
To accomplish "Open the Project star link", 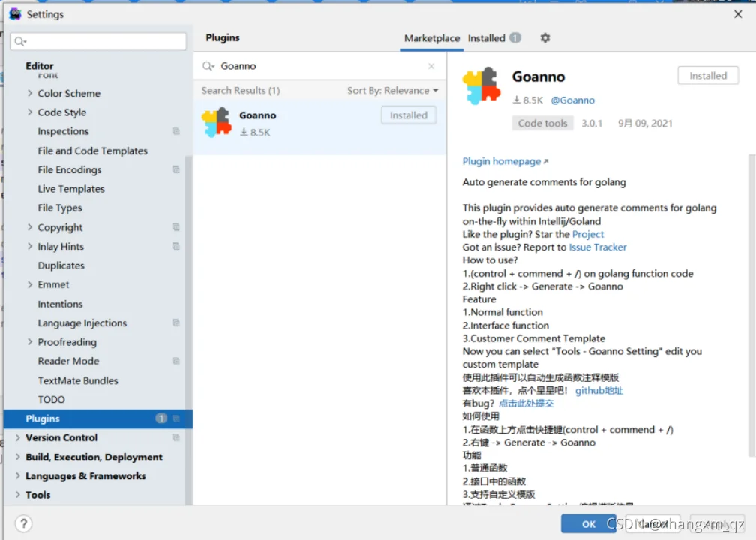I will click(x=588, y=234).
